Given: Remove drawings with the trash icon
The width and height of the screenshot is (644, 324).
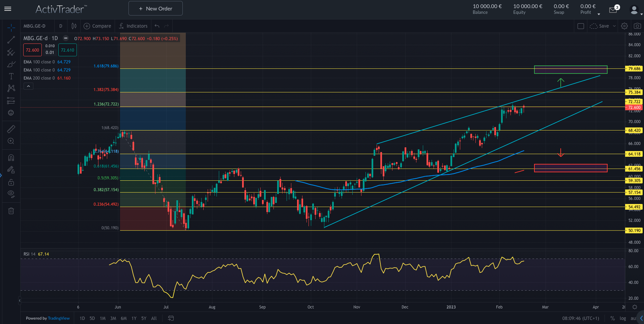Looking at the screenshot, I should [11, 211].
